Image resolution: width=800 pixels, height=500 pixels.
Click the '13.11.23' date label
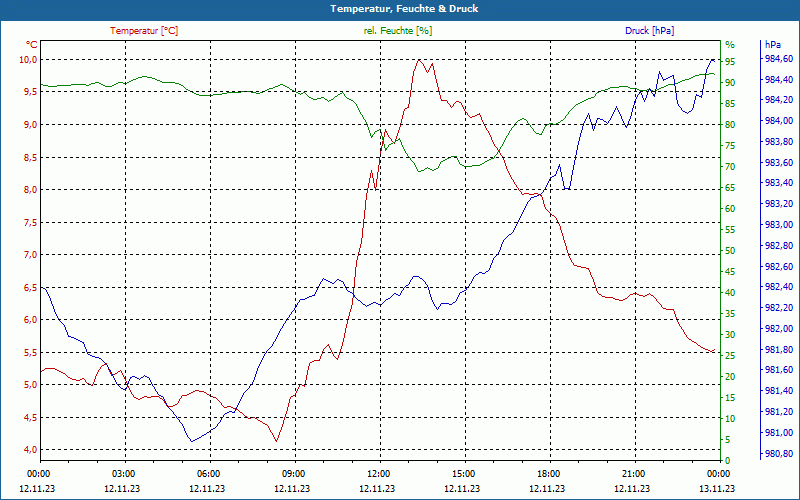coord(717,488)
